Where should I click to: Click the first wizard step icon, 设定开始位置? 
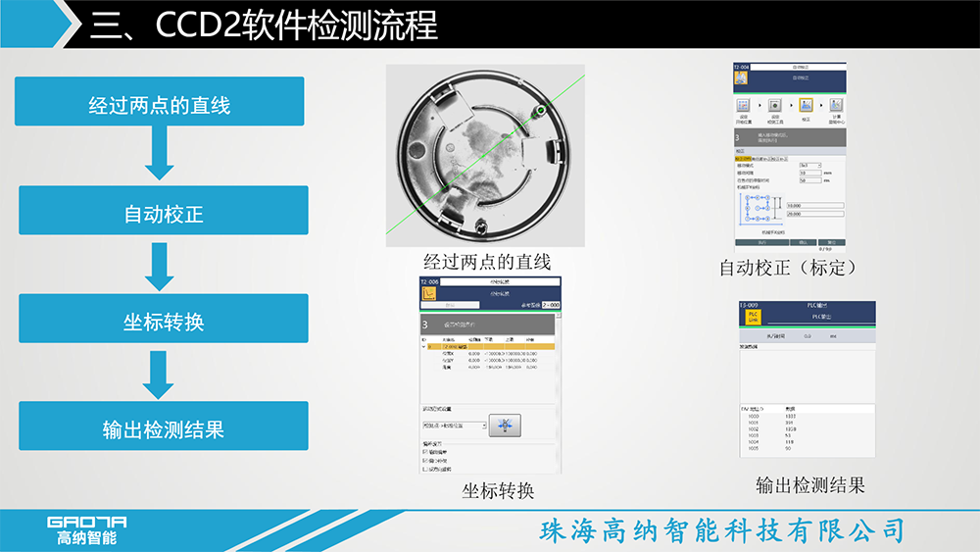click(743, 106)
